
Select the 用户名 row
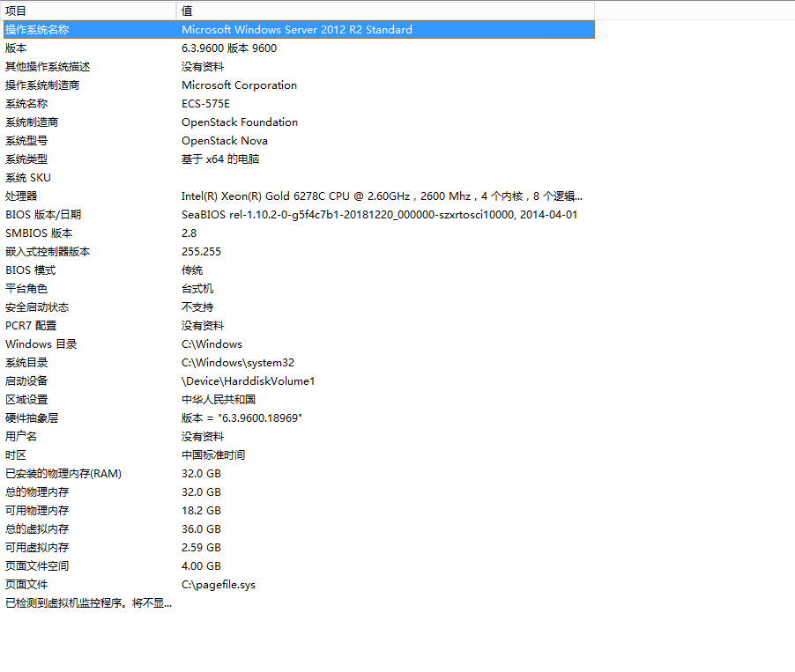299,436
